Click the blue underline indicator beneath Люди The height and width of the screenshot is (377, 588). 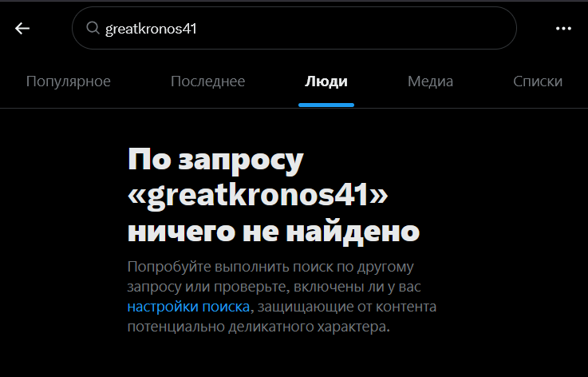326,105
